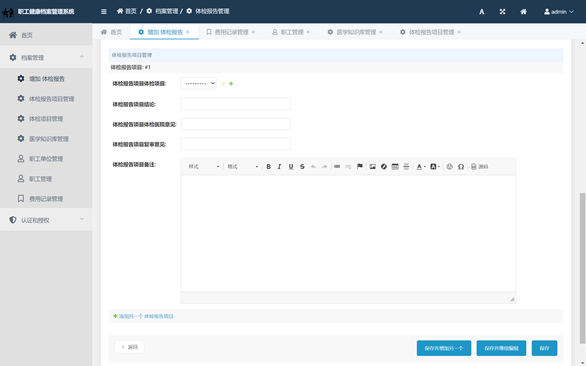Open the first 样式 styles dropdown
The height and width of the screenshot is (366, 586).
point(204,167)
